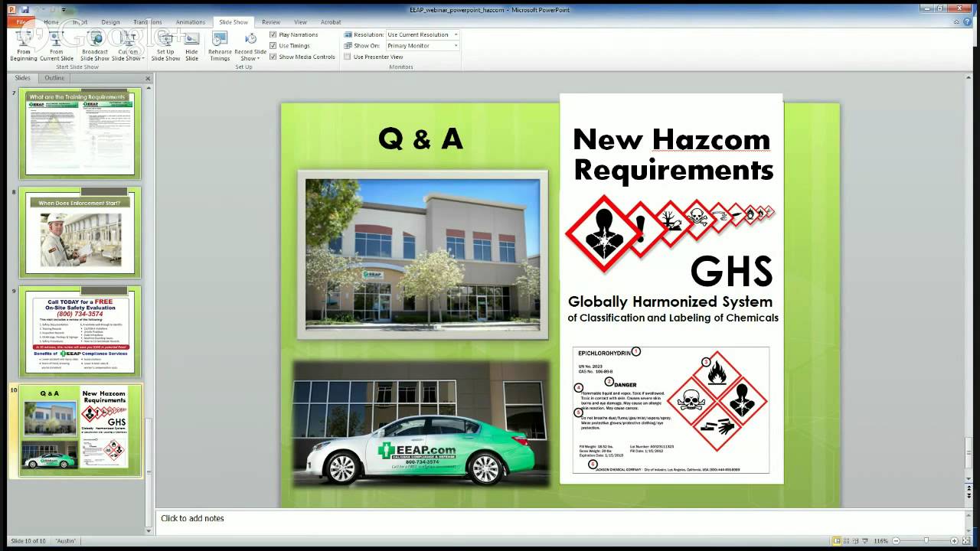The image size is (980, 551).
Task: Select slide 7 Training Requirements thumbnail
Action: click(80, 134)
